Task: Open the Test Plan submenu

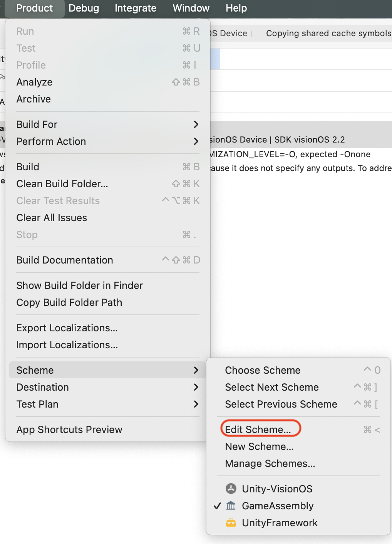Action: point(37,404)
